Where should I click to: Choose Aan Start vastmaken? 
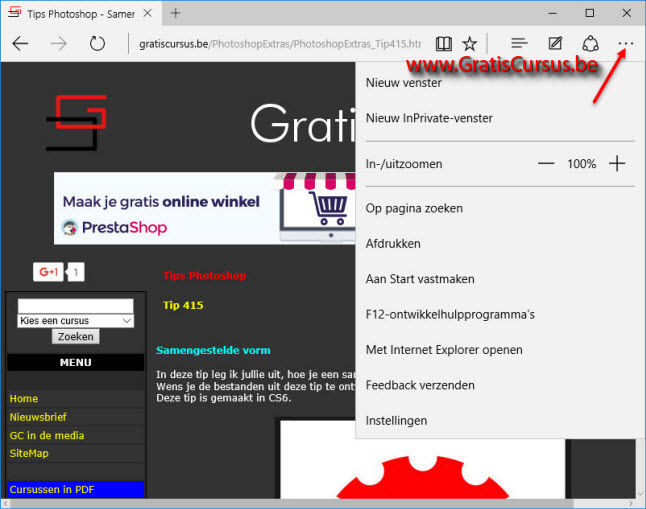(420, 279)
